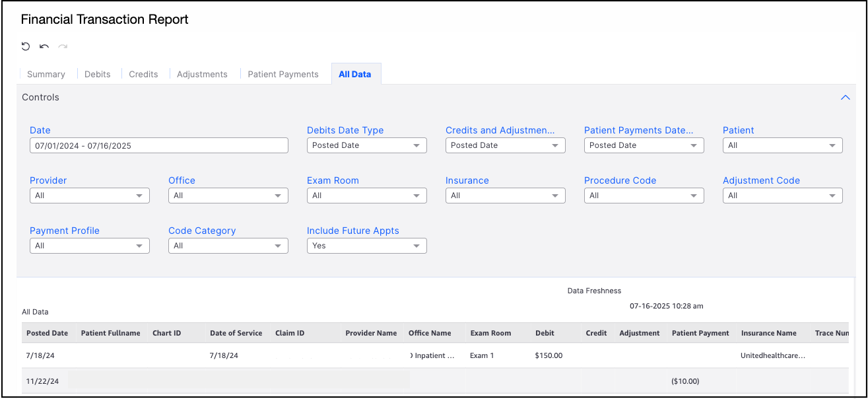Click the undo arrow icon
868x399 pixels.
(x=44, y=46)
